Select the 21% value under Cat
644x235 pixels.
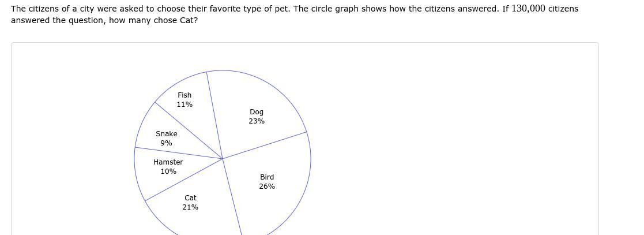click(x=190, y=207)
